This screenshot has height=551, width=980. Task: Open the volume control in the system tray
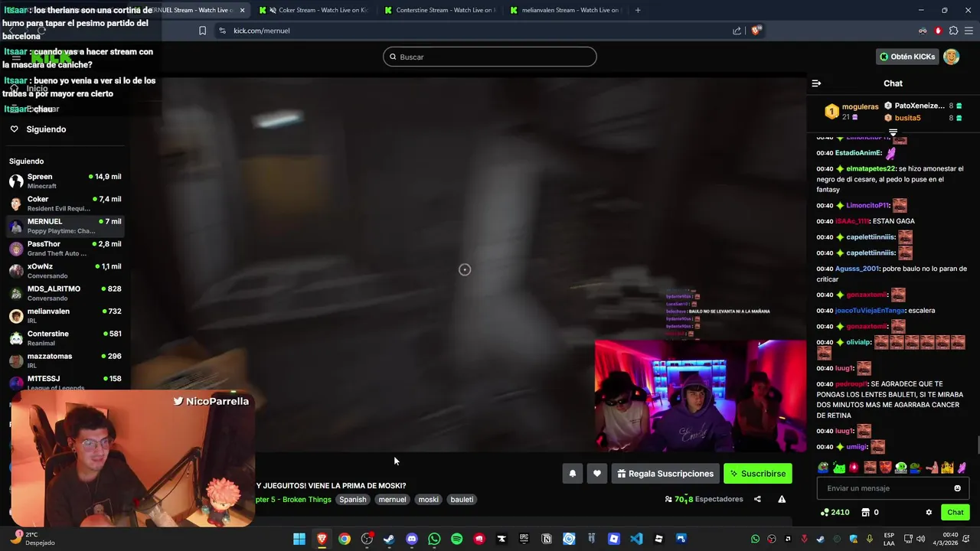coord(920,539)
